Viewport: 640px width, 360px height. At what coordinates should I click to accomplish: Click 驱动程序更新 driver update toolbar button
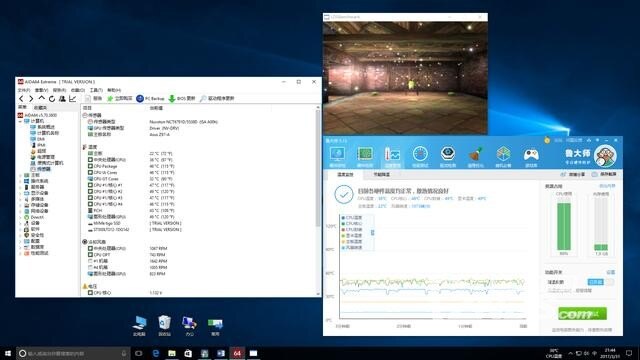pyautogui.click(x=217, y=98)
